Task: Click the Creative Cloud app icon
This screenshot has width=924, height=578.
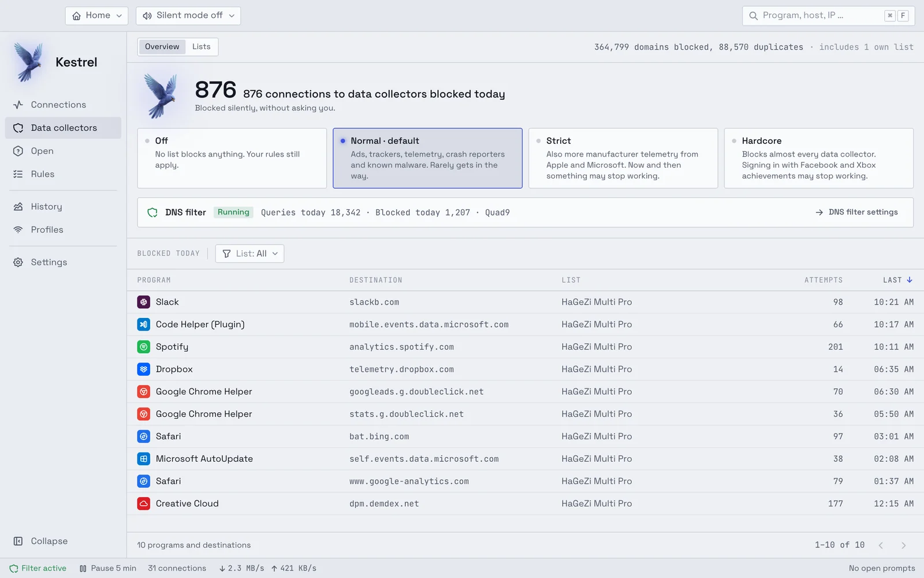Action: 143,503
